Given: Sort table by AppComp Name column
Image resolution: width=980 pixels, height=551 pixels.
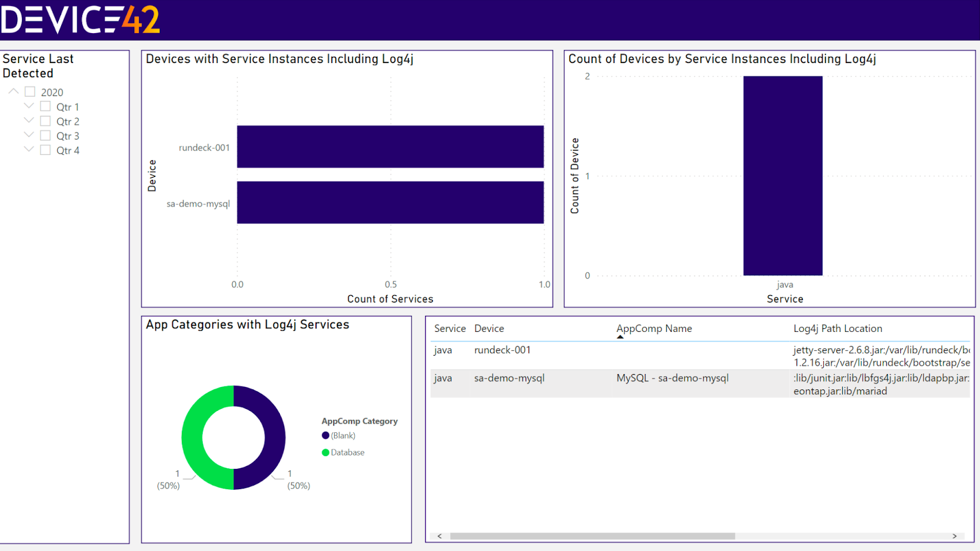Looking at the screenshot, I should click(x=654, y=329).
